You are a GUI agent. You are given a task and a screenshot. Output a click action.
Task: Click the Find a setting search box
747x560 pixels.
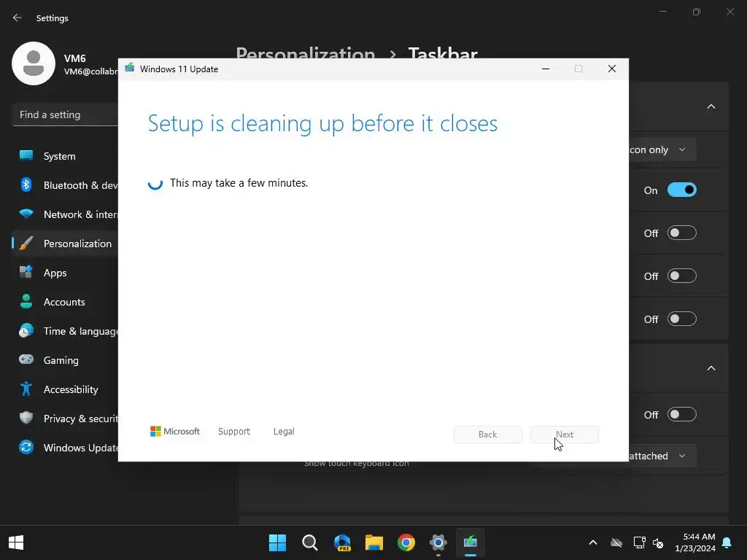[x=65, y=114]
